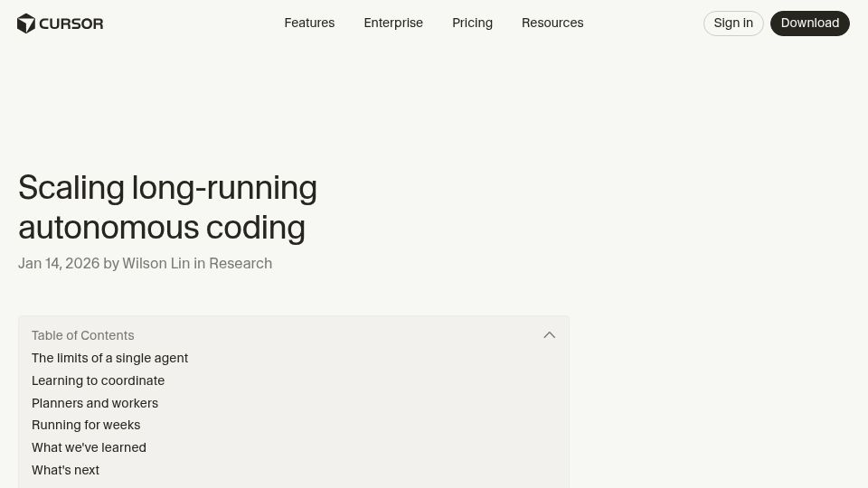Open the Features menu
The height and width of the screenshot is (488, 868).
click(x=309, y=23)
